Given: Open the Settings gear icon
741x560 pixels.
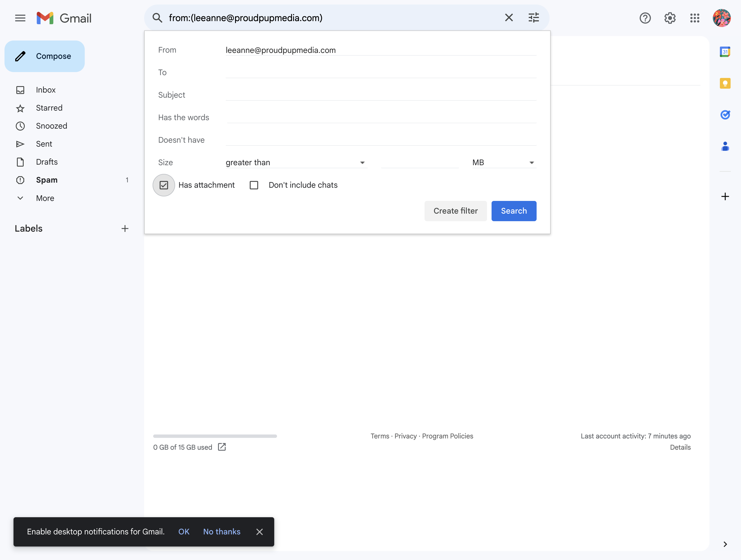Looking at the screenshot, I should coord(670,18).
